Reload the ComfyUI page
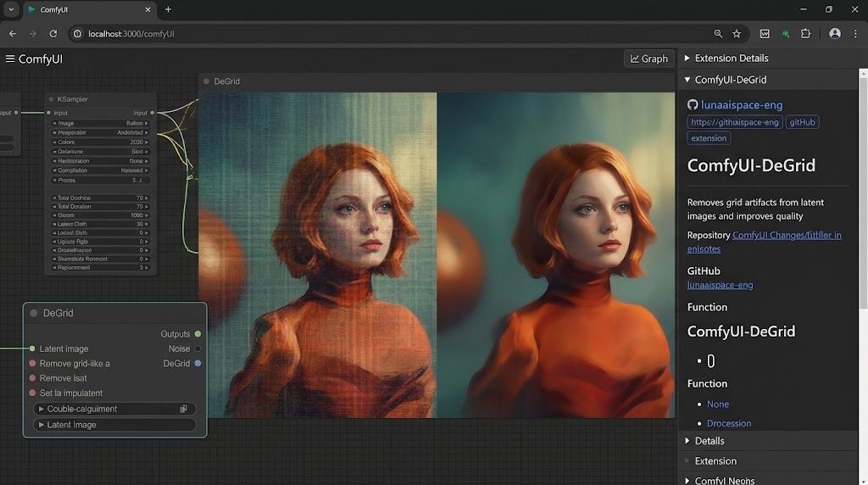This screenshot has width=868, height=485. tap(53, 34)
